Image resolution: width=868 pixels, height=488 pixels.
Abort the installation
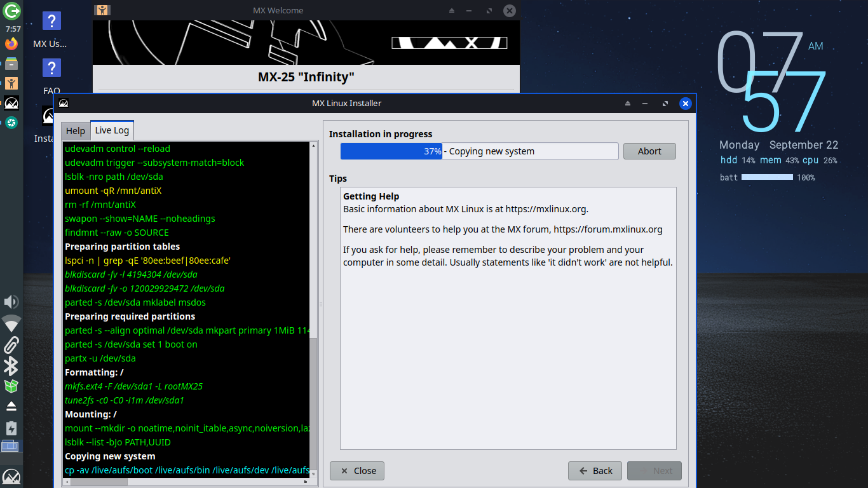[x=649, y=151]
